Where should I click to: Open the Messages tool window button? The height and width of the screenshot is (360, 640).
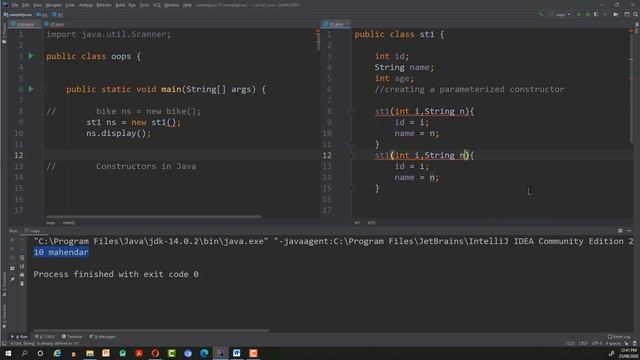click(102, 337)
